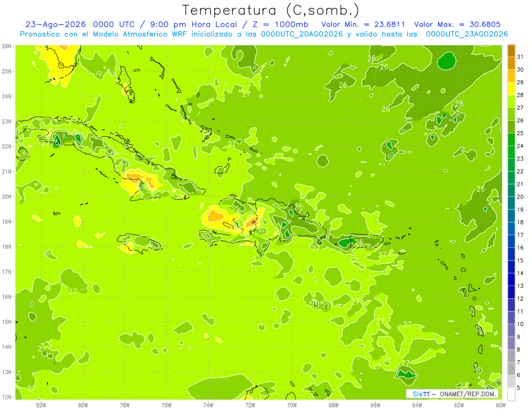The width and height of the screenshot is (532, 411).
Task: Pick the orange swatch between colorbar 30 and 31
Action: 511,63
